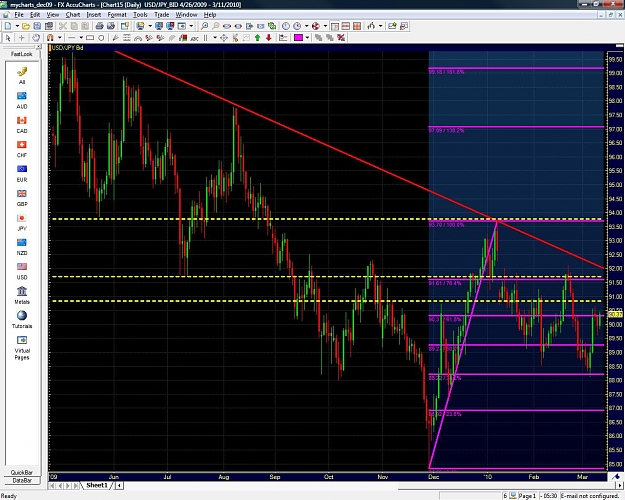Image resolution: width=625 pixels, height=500 pixels.
Task: Select the rectangle drawing tool
Action: tap(90, 38)
